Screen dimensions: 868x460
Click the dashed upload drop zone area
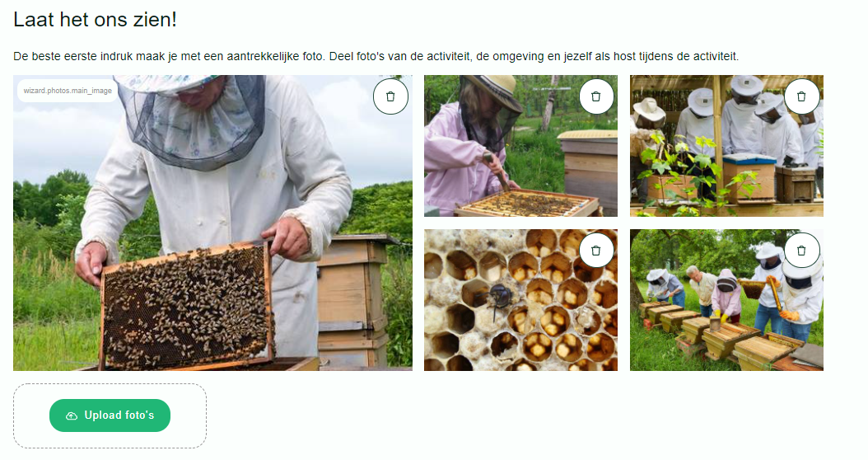pyautogui.click(x=110, y=415)
